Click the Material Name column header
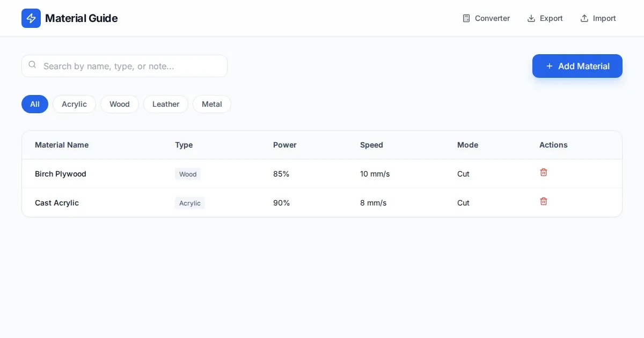This screenshot has width=644, height=338. coord(62,145)
